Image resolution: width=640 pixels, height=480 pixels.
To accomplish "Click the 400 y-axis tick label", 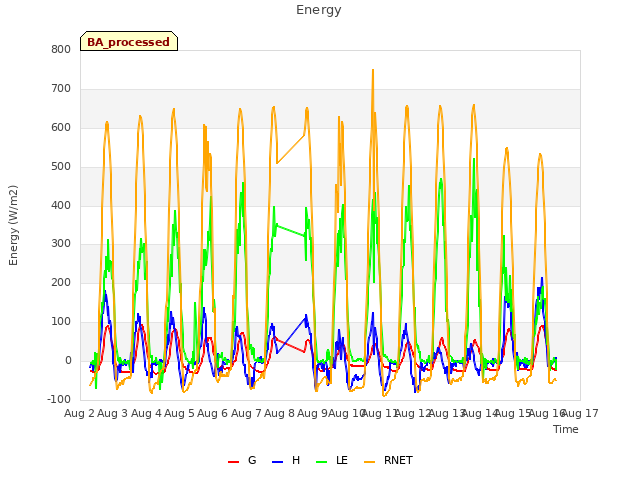I will 61,205.
